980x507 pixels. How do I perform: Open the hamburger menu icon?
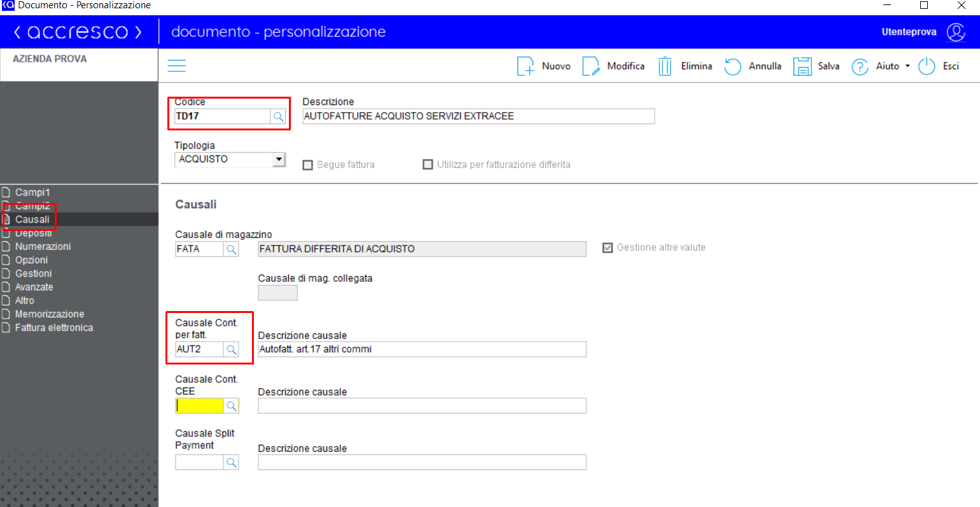tap(176, 66)
